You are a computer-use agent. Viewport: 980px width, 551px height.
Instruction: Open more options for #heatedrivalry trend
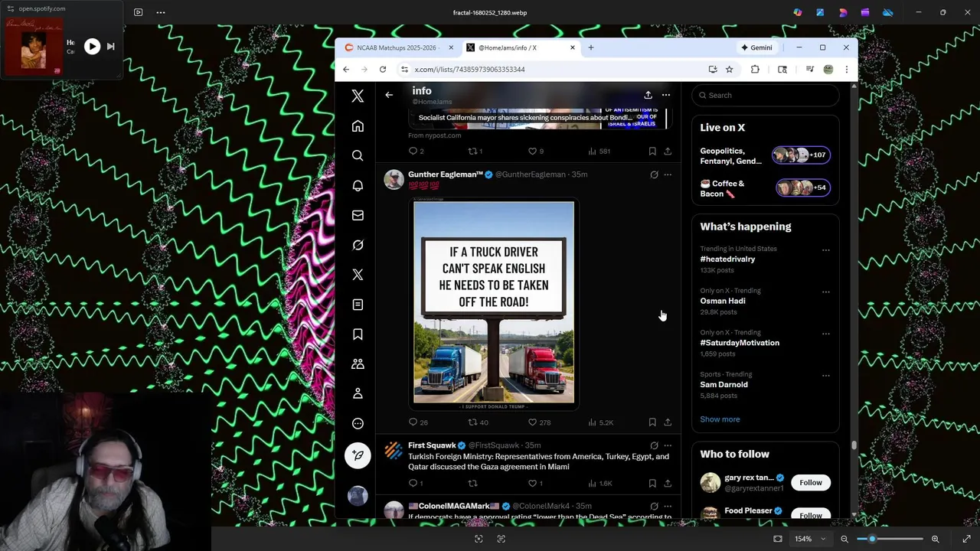coord(825,250)
